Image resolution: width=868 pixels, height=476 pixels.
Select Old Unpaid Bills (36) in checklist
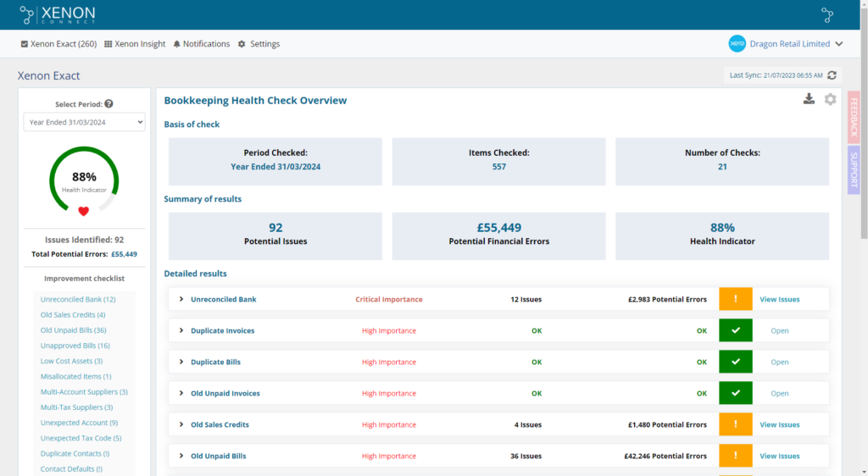pyautogui.click(x=73, y=330)
